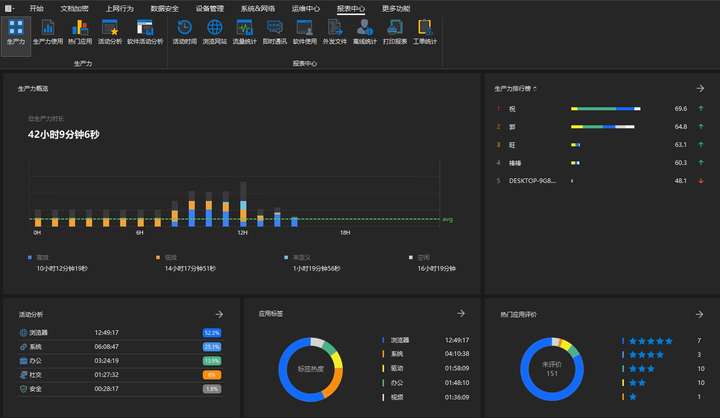Click 浏览器 legend entry with 12:49:17 in 应用标签

coord(426,340)
